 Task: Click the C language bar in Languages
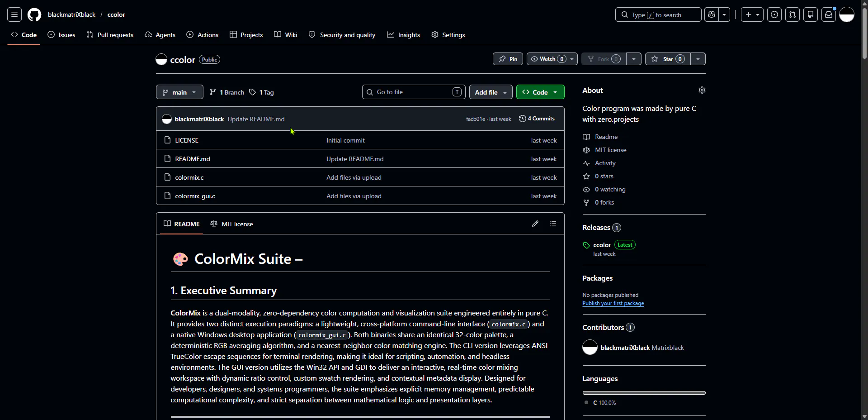pyautogui.click(x=644, y=393)
